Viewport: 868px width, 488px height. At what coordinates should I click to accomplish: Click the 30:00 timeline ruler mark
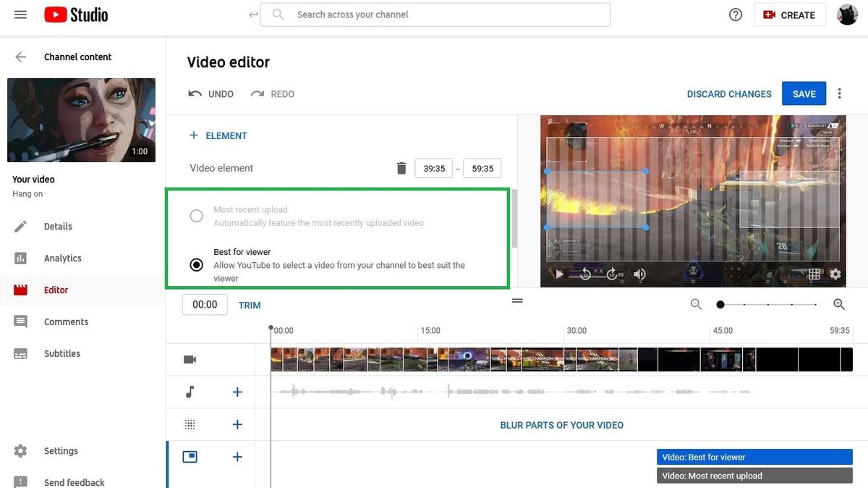(576, 330)
